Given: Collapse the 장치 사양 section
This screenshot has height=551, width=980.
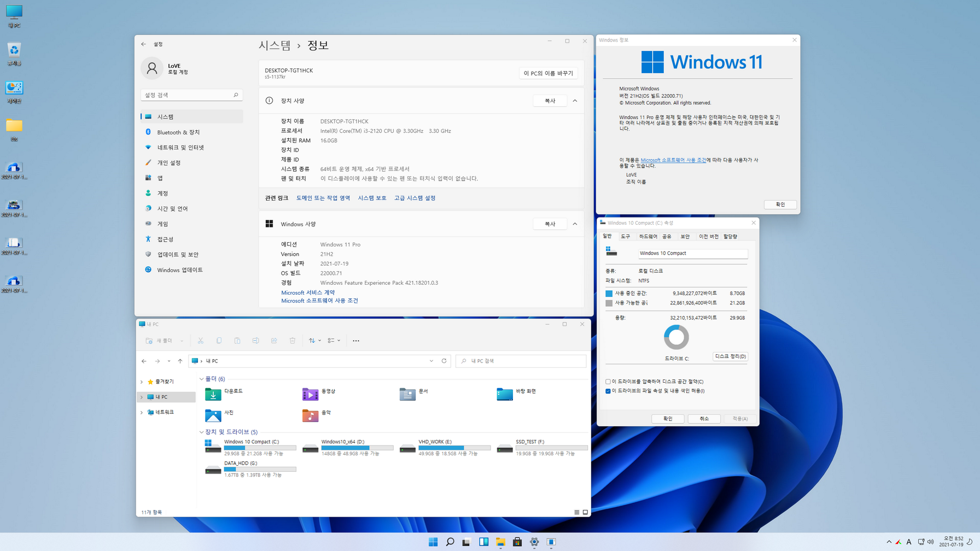Looking at the screenshot, I should pyautogui.click(x=575, y=101).
